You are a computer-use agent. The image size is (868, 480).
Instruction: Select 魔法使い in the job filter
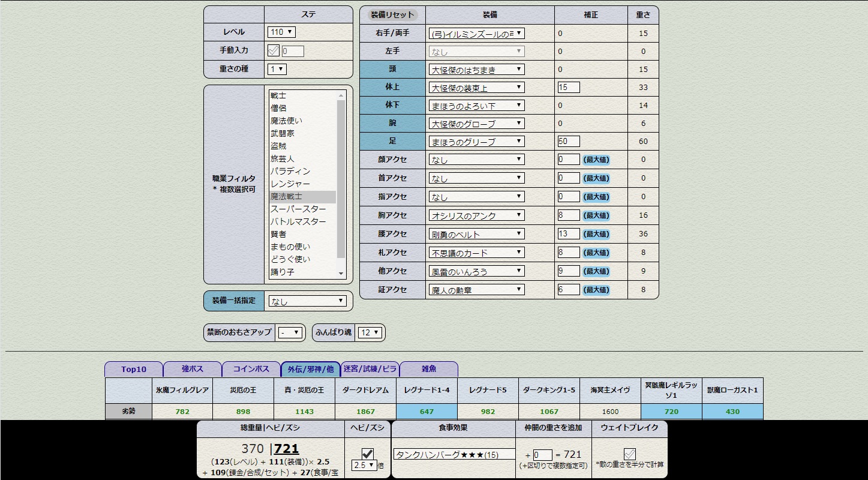click(302, 121)
